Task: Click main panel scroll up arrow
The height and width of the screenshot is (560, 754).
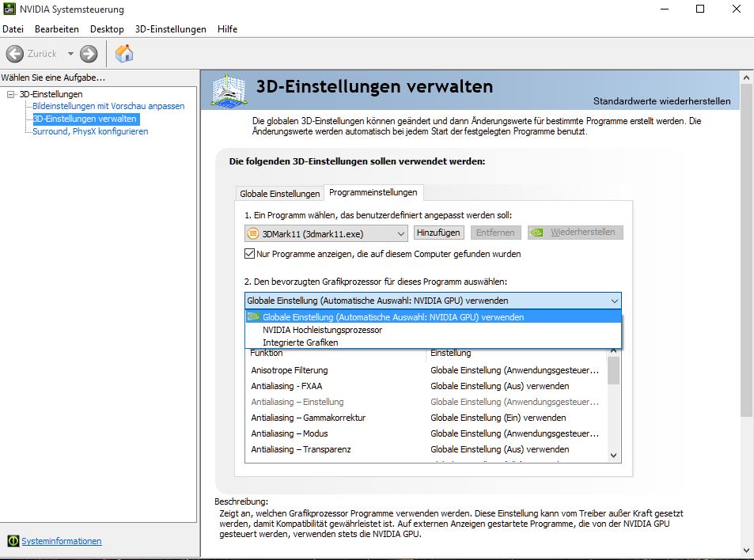Action: click(x=746, y=78)
